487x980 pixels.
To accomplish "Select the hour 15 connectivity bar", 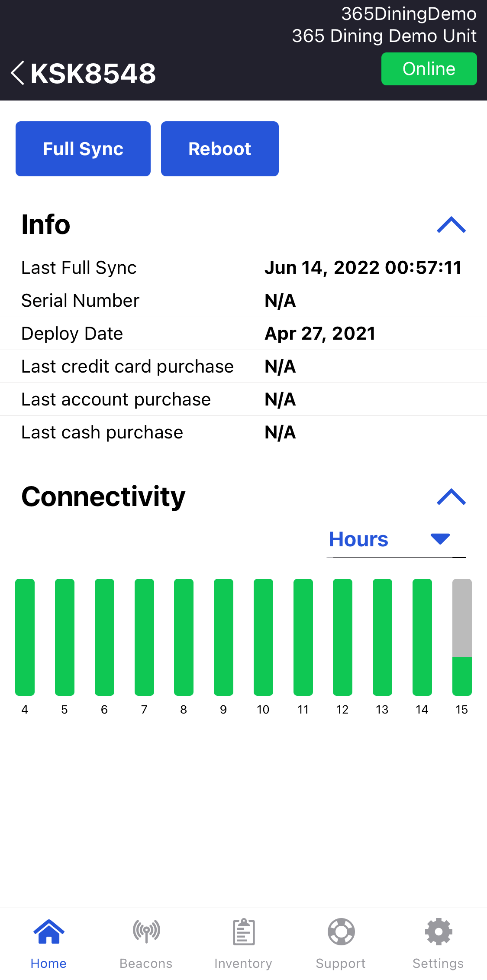I will (x=462, y=637).
